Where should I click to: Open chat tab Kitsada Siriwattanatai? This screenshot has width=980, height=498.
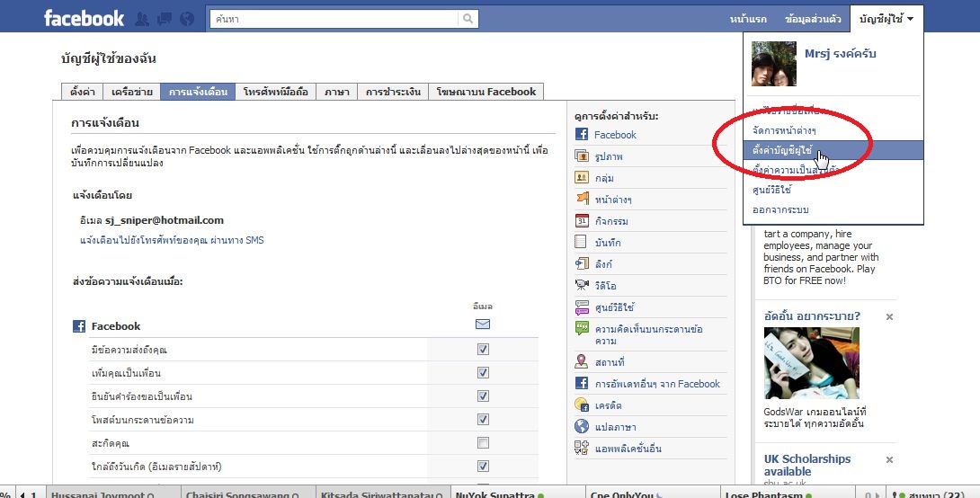(x=382, y=493)
